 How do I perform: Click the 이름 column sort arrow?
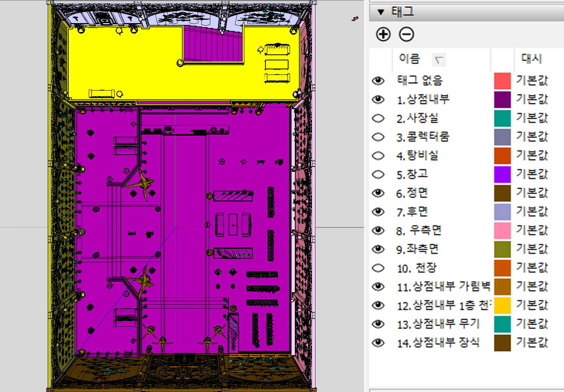[x=439, y=60]
